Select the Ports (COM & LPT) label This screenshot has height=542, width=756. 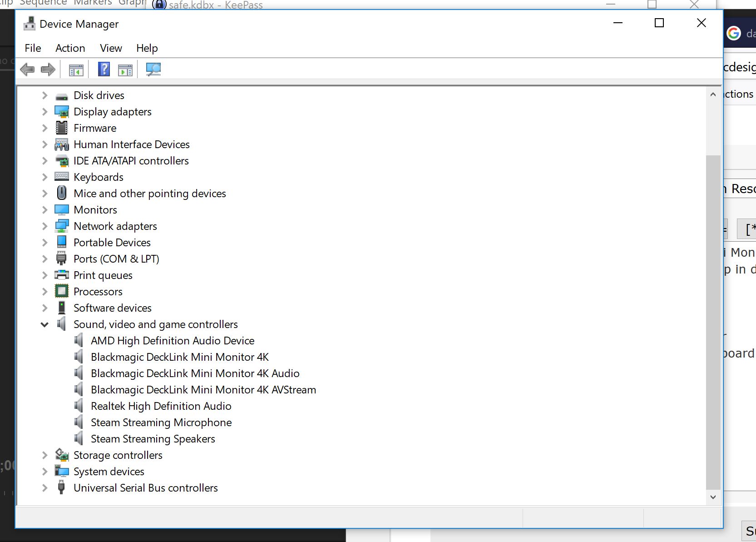(116, 259)
